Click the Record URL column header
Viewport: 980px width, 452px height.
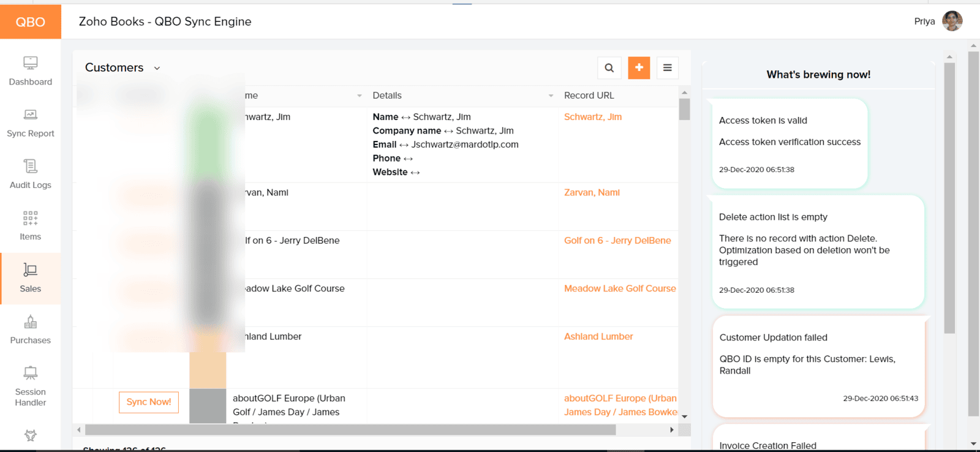pos(589,96)
